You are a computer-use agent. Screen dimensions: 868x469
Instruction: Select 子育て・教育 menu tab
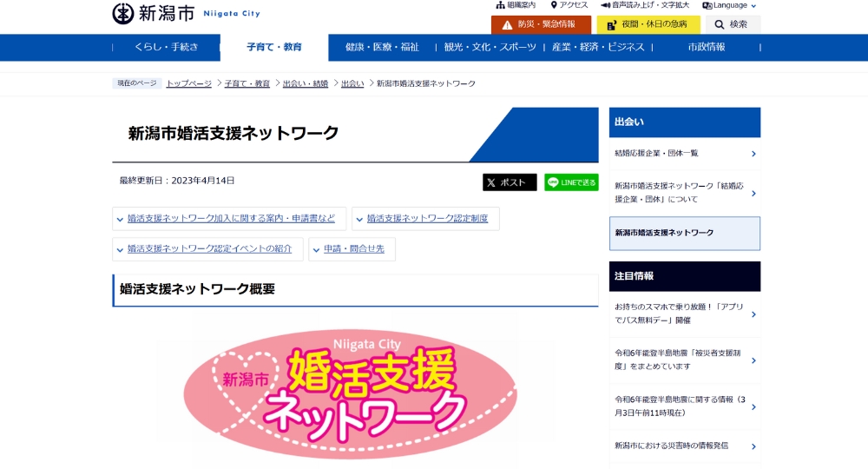pyautogui.click(x=274, y=47)
